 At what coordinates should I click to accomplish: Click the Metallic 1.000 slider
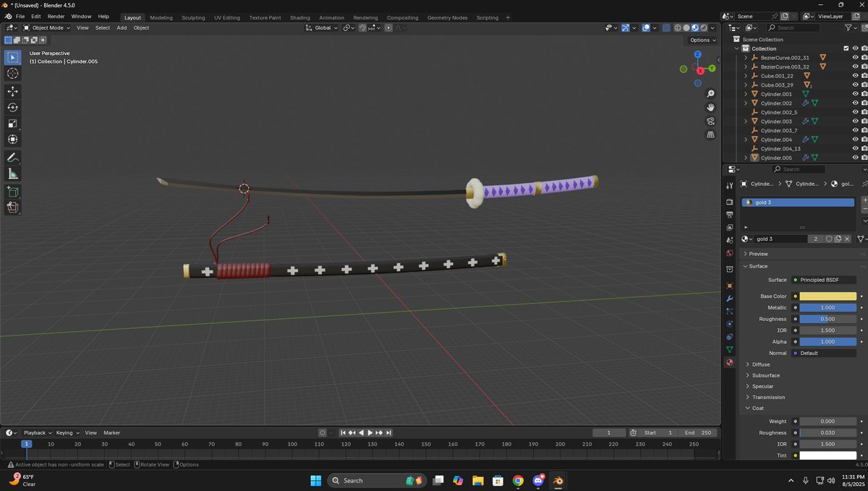point(828,307)
